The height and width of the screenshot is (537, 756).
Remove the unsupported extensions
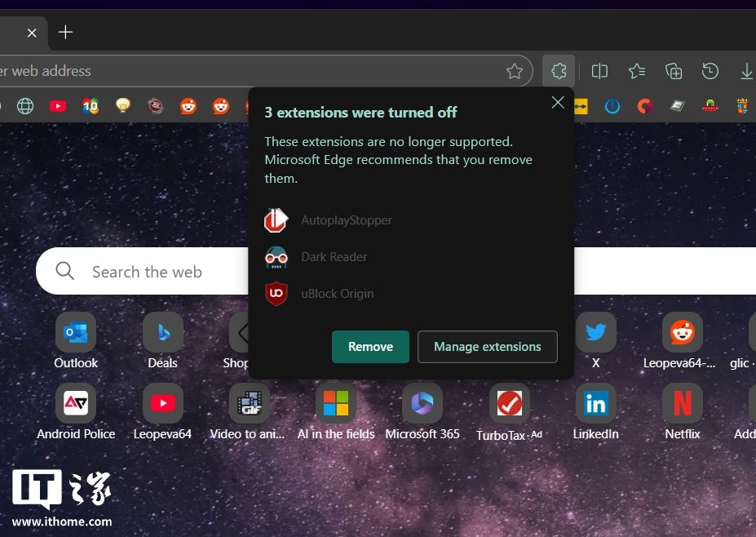[x=370, y=347]
